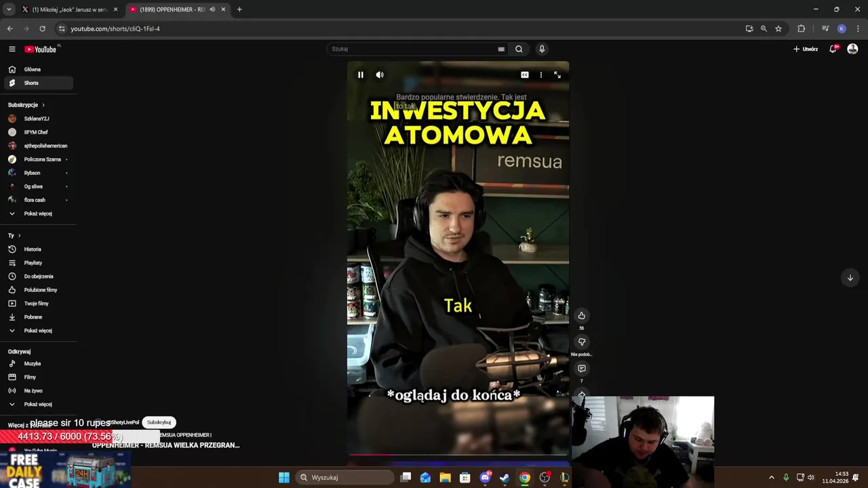The image size is (868, 488).
Task: Open the Short's comments panel
Action: 581,369
